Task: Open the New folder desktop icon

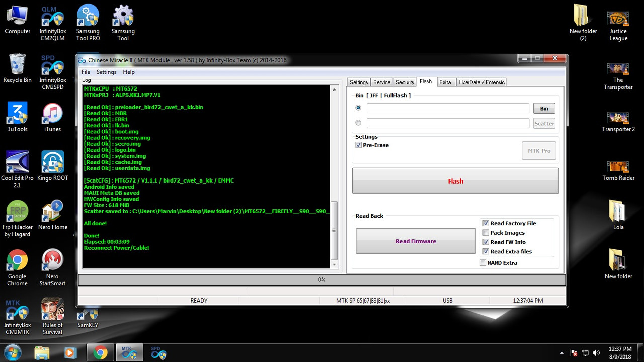Action: 618,264
